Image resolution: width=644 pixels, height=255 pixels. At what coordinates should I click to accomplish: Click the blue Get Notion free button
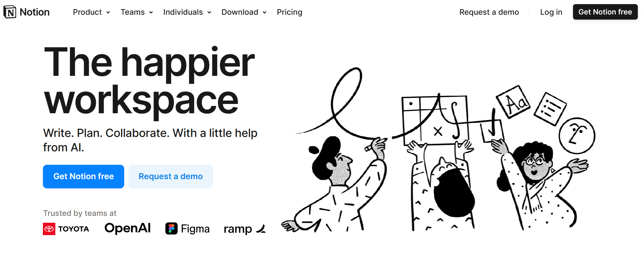coord(83,176)
